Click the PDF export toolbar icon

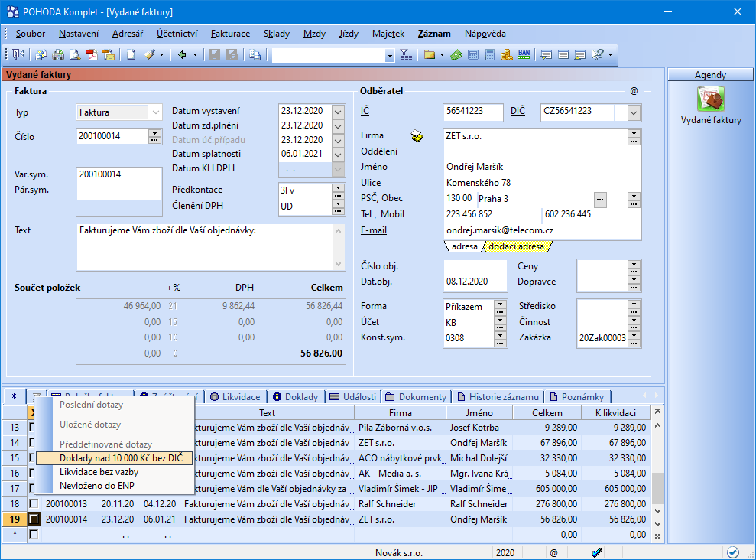coord(92,55)
